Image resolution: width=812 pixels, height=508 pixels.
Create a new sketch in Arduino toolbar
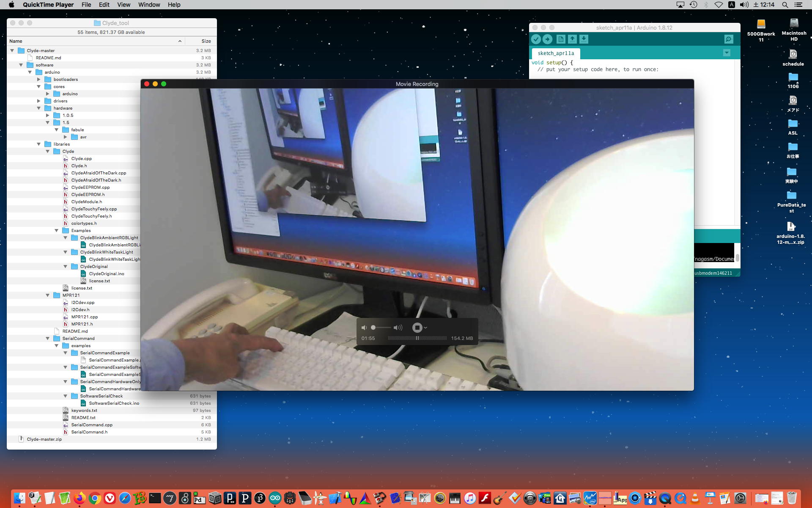(x=561, y=39)
